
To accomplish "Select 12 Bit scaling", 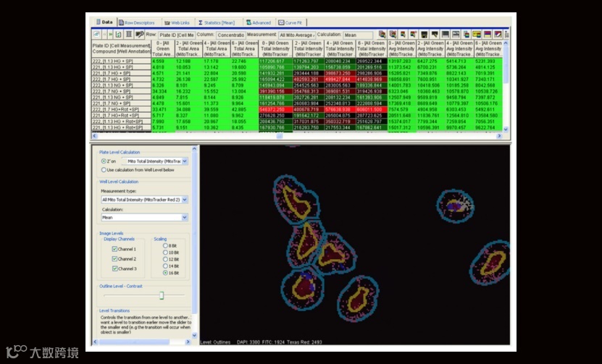I will click(165, 259).
